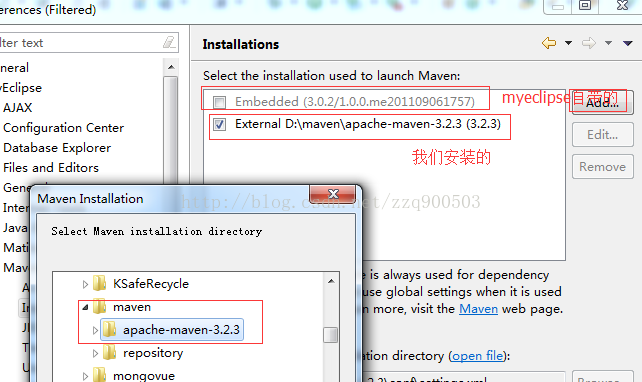Select the KSafeRecycle folder icon

click(99, 283)
